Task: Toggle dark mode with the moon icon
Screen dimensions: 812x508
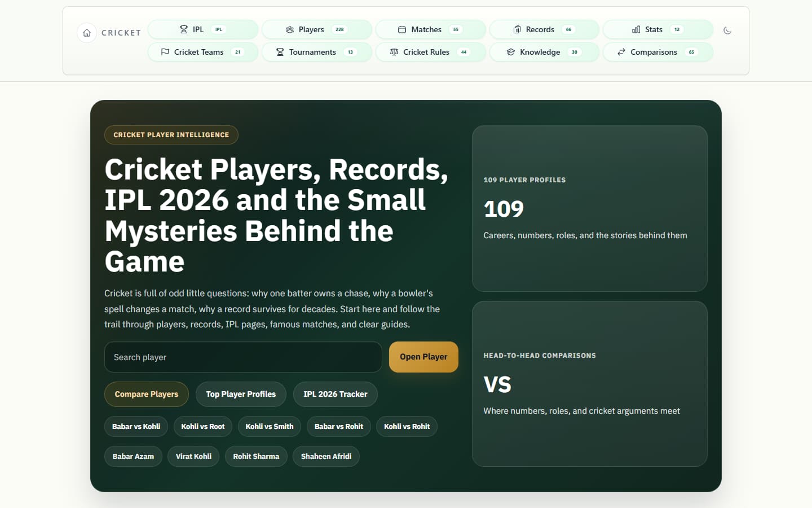Action: click(x=727, y=30)
